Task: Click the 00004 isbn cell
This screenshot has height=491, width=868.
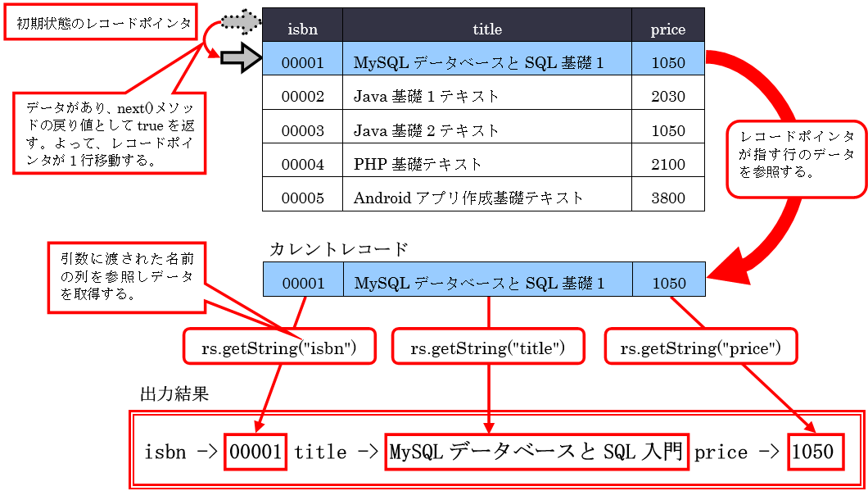Action: coord(302,164)
